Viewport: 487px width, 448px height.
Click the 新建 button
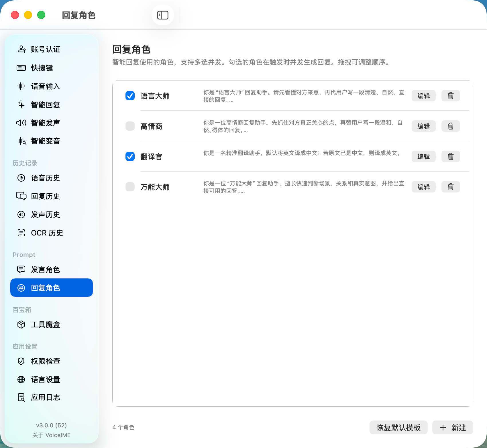[x=453, y=427]
